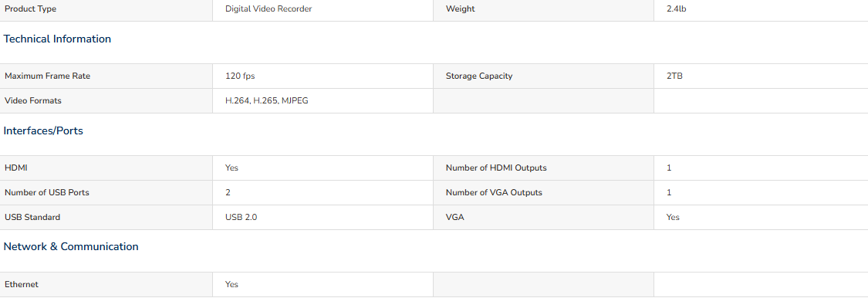The height and width of the screenshot is (298, 868).
Task: Click the Network & Communication section heading
Action: 71,246
